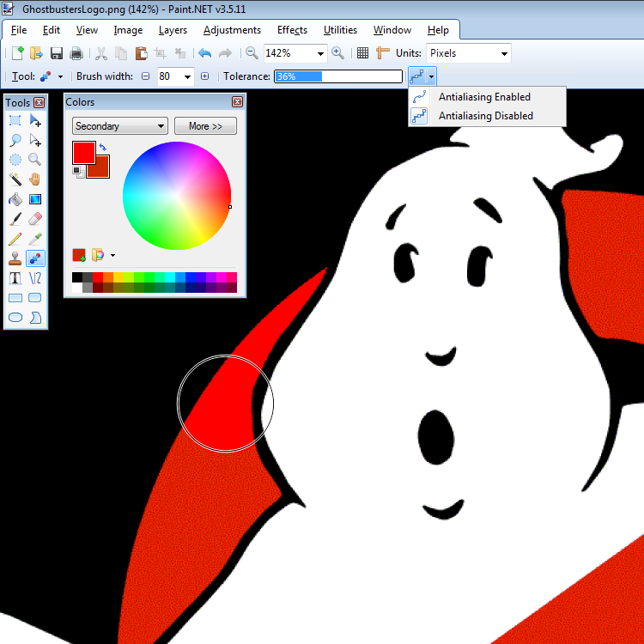Viewport: 644px width, 644px height.
Task: Click the Brush width value field
Action: coord(170,76)
